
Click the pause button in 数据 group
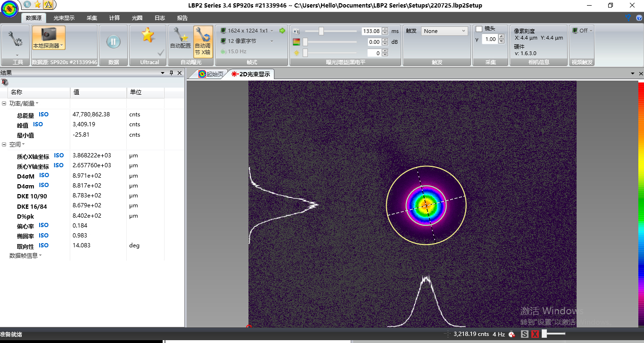click(113, 41)
